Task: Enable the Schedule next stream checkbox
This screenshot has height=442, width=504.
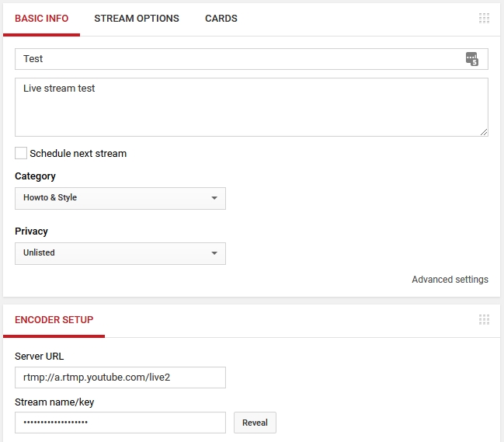Action: 21,153
